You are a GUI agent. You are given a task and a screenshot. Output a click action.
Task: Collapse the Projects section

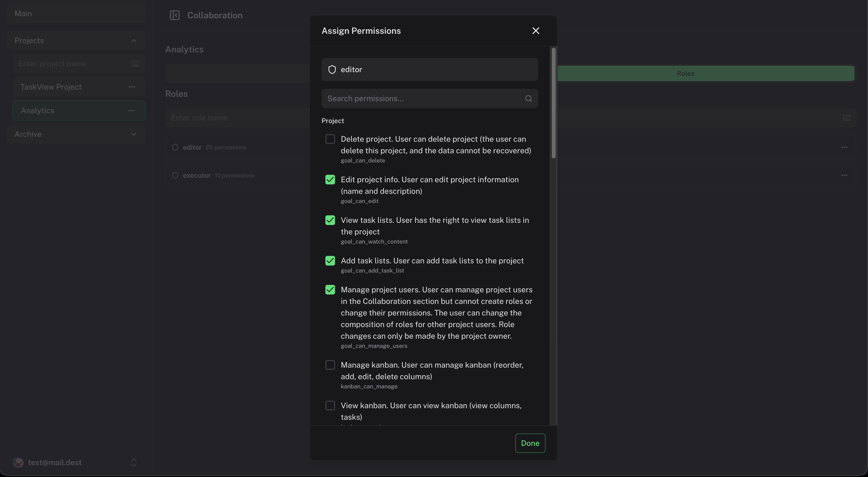point(133,40)
